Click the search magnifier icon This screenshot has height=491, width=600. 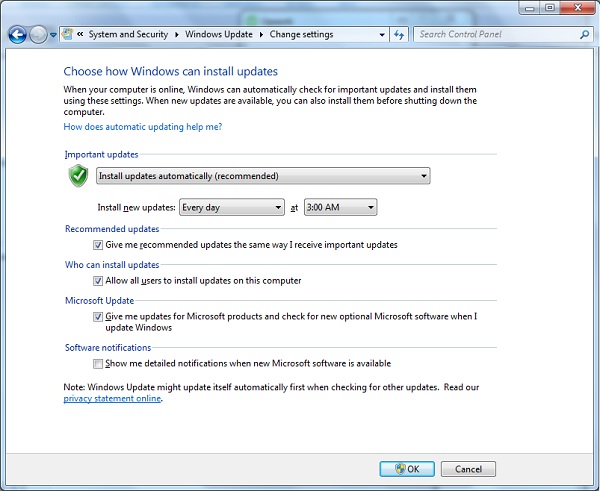pos(584,35)
